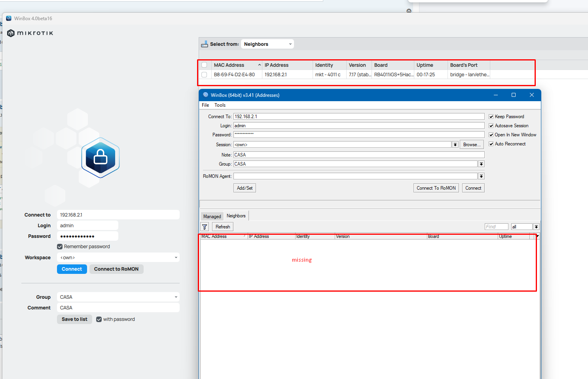The height and width of the screenshot is (379, 588).
Task: Open the 'all' filter dropdown arrow
Action: click(536, 227)
